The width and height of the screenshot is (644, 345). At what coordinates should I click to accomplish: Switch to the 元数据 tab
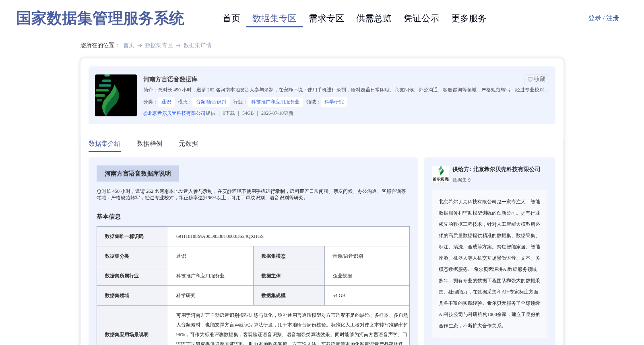[x=188, y=144]
